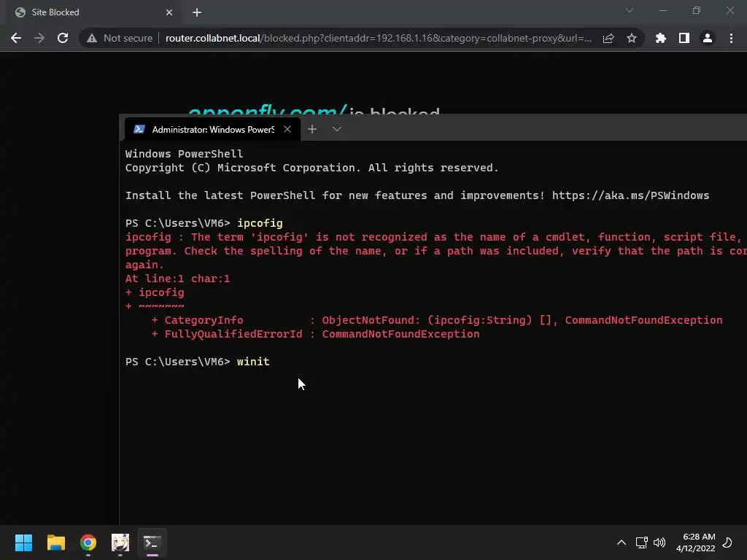Click CommandNotFoundException error id text
The height and width of the screenshot is (560, 747).
click(400, 334)
